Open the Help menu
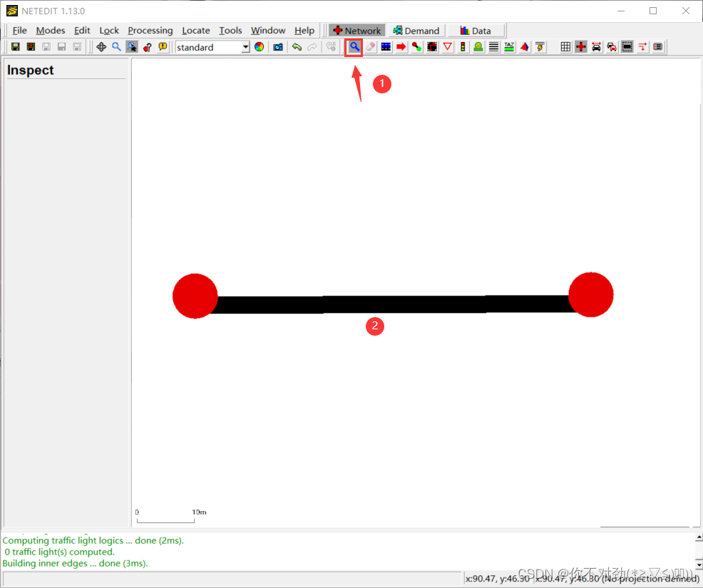Image resolution: width=703 pixels, height=588 pixels. (x=304, y=31)
